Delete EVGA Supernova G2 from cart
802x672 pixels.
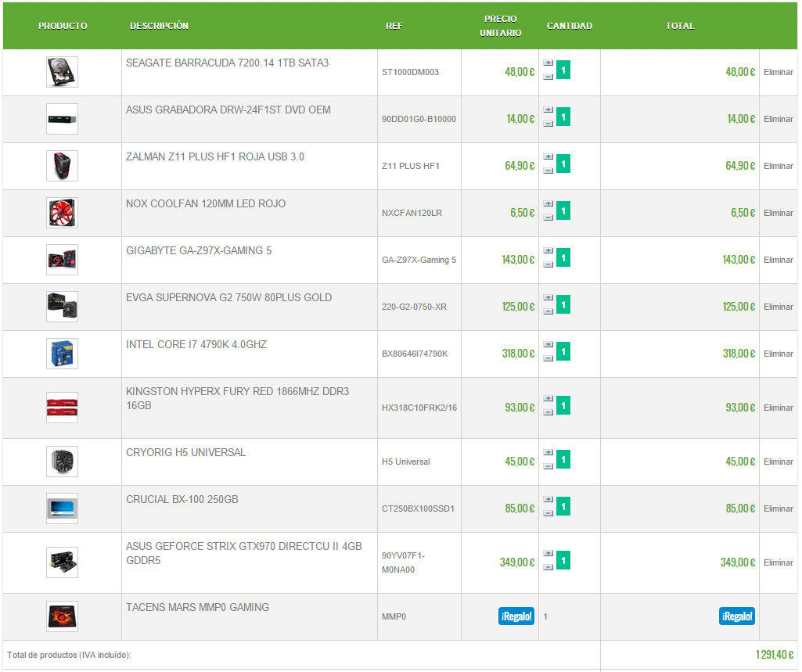click(778, 307)
